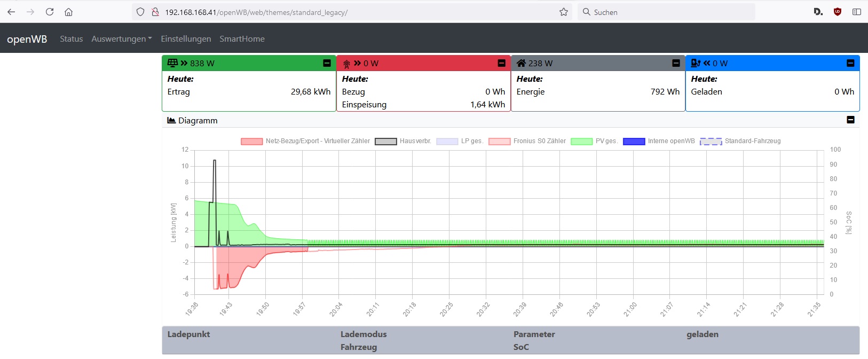The height and width of the screenshot is (359, 868).
Task: Toggle Interne openWB legend series
Action: 659,141
